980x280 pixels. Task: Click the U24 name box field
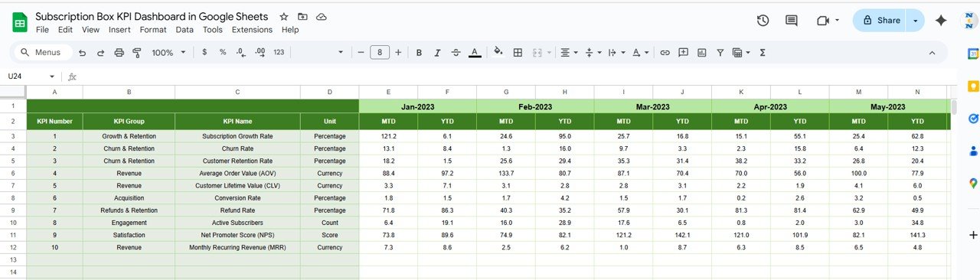(x=31, y=77)
